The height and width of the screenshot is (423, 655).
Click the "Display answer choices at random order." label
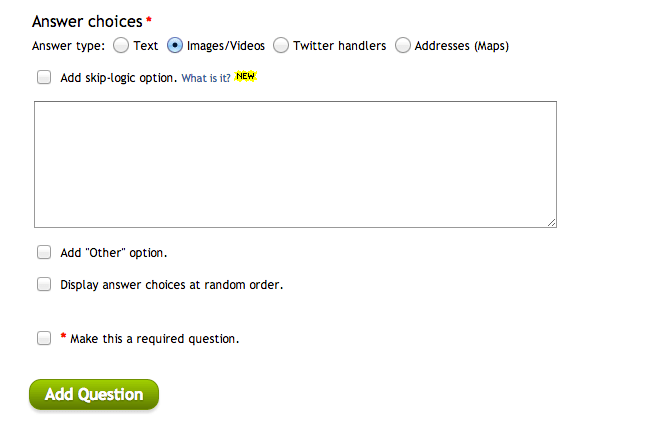click(x=172, y=285)
